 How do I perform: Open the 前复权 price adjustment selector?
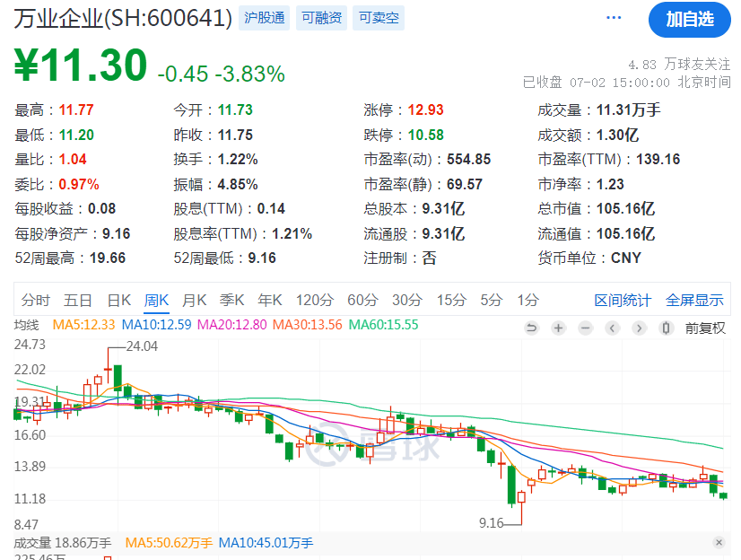point(707,327)
